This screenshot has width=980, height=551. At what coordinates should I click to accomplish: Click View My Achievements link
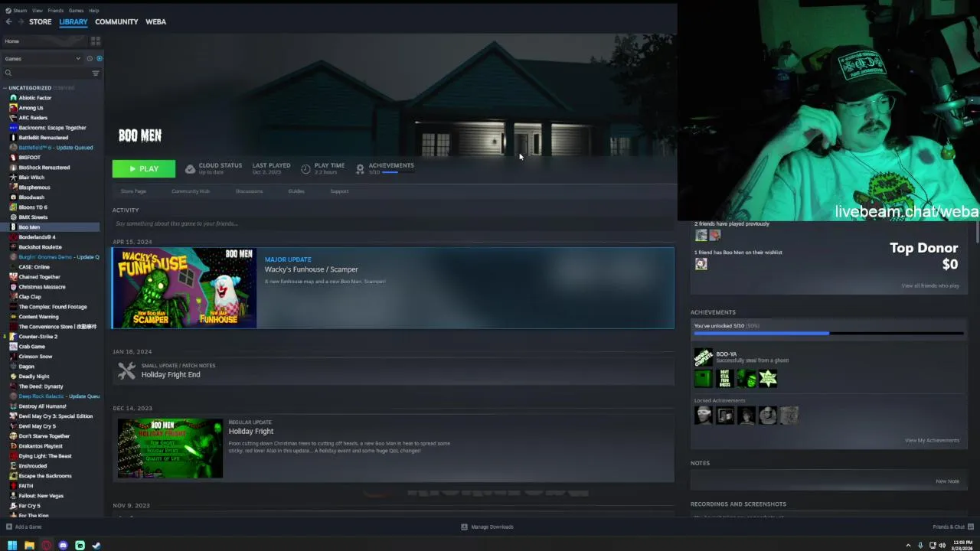click(932, 440)
